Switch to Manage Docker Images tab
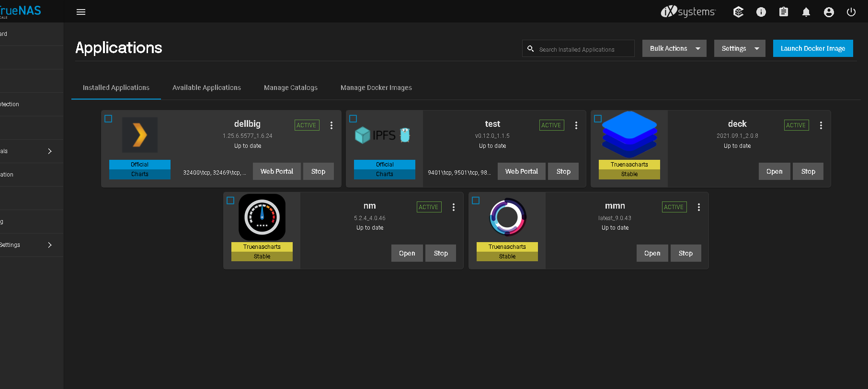The height and width of the screenshot is (389, 868). (376, 88)
